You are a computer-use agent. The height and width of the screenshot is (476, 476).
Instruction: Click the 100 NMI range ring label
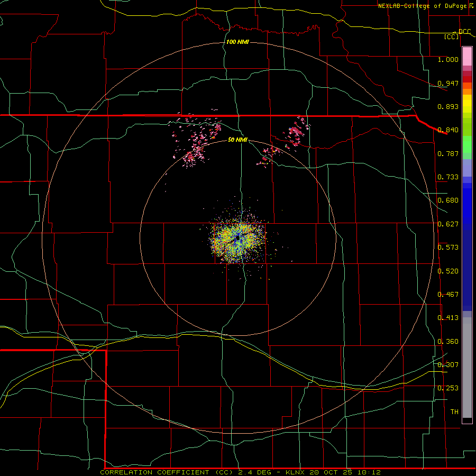237,42
